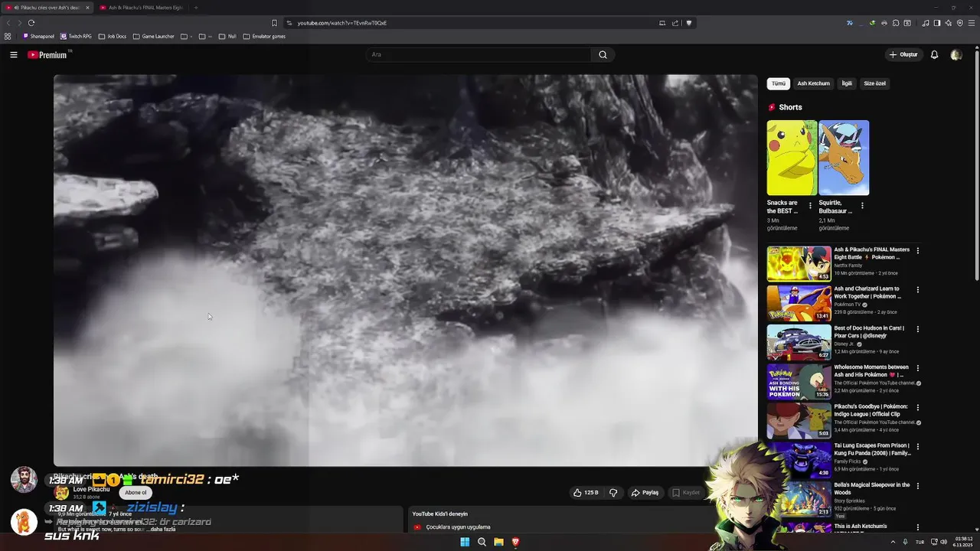
Task: Select the Ash Ketchum filter chip
Action: tap(813, 83)
